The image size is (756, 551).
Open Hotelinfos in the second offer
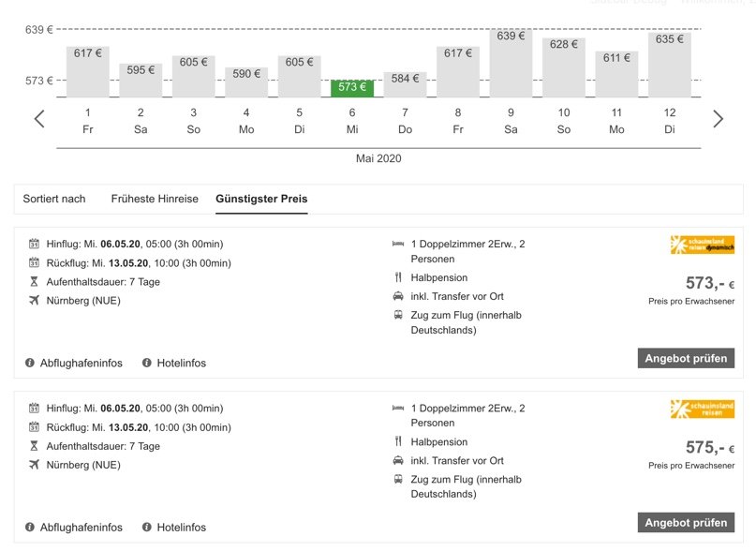pyautogui.click(x=182, y=527)
